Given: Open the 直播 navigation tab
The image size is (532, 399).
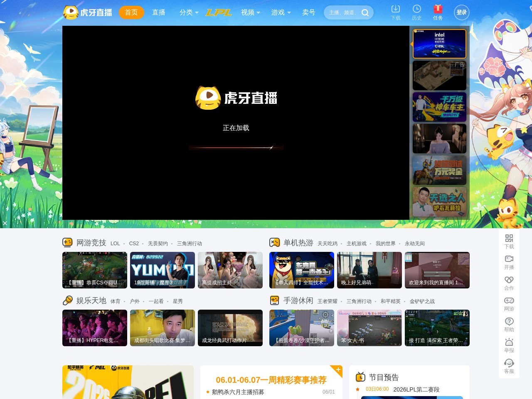Looking at the screenshot, I should 159,12.
